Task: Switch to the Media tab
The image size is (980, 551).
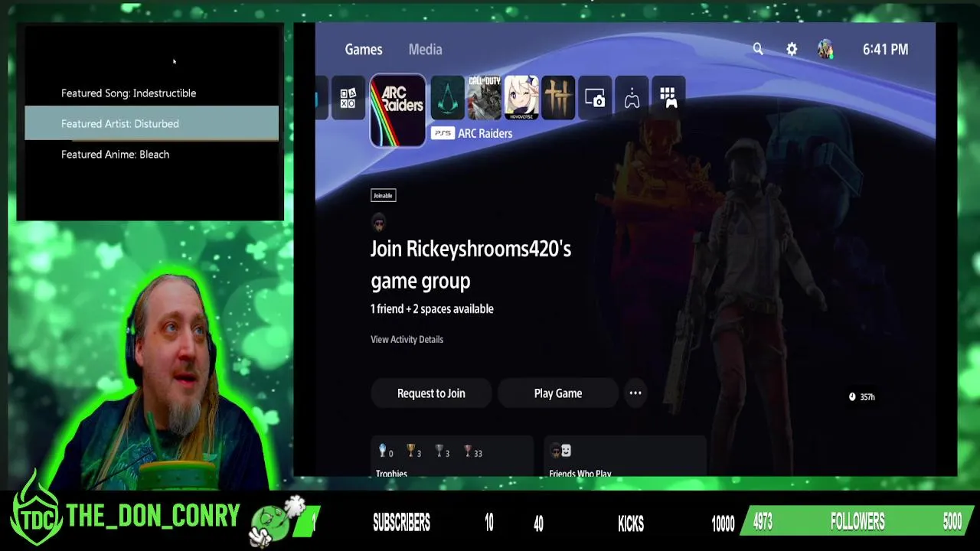Action: coord(425,49)
